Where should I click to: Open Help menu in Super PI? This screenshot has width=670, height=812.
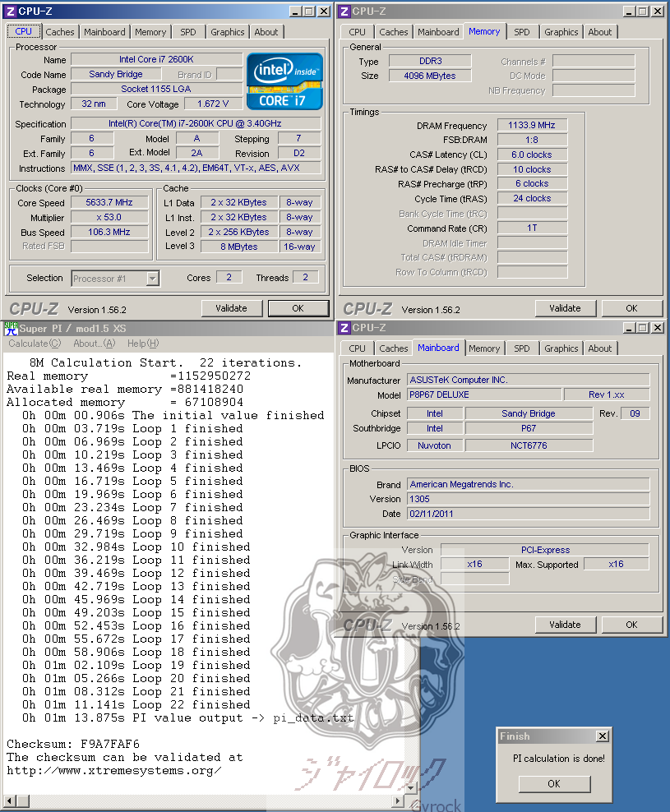(x=143, y=344)
